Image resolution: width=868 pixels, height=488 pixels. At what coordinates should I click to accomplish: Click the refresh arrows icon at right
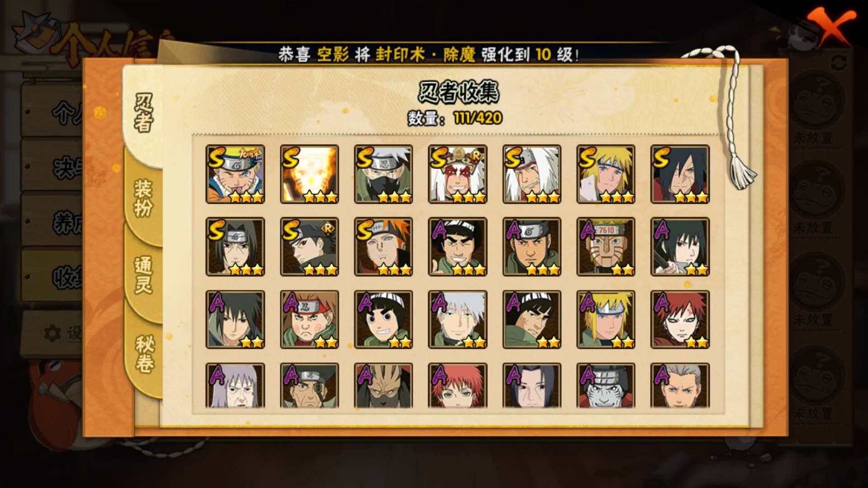(x=839, y=62)
